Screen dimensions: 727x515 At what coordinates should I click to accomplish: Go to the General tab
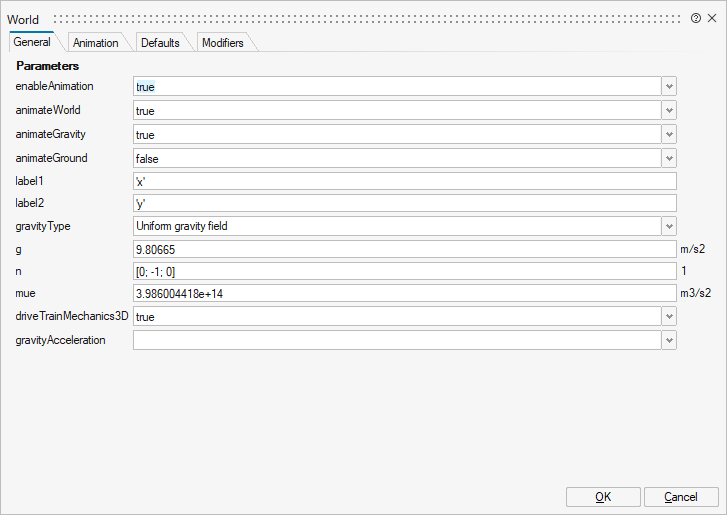(32, 43)
